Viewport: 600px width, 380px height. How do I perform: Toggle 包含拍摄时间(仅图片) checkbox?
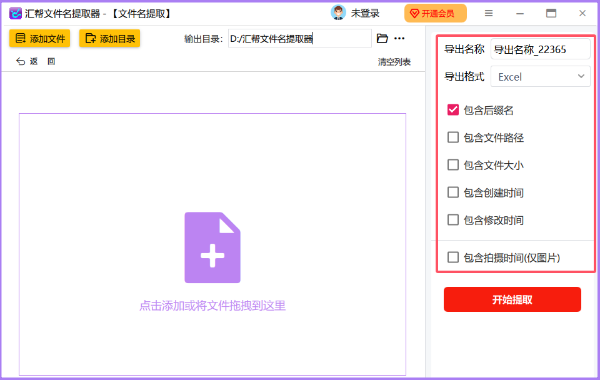tap(453, 258)
